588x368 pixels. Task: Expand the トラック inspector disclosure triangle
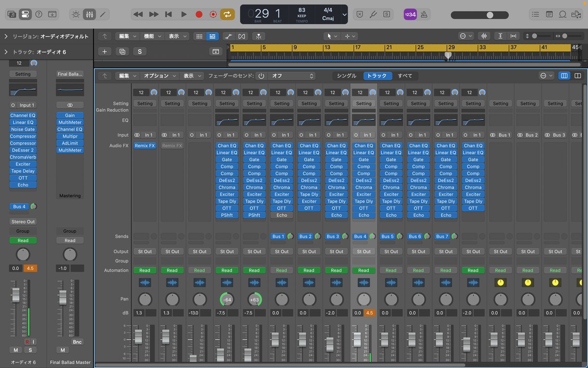click(x=6, y=52)
